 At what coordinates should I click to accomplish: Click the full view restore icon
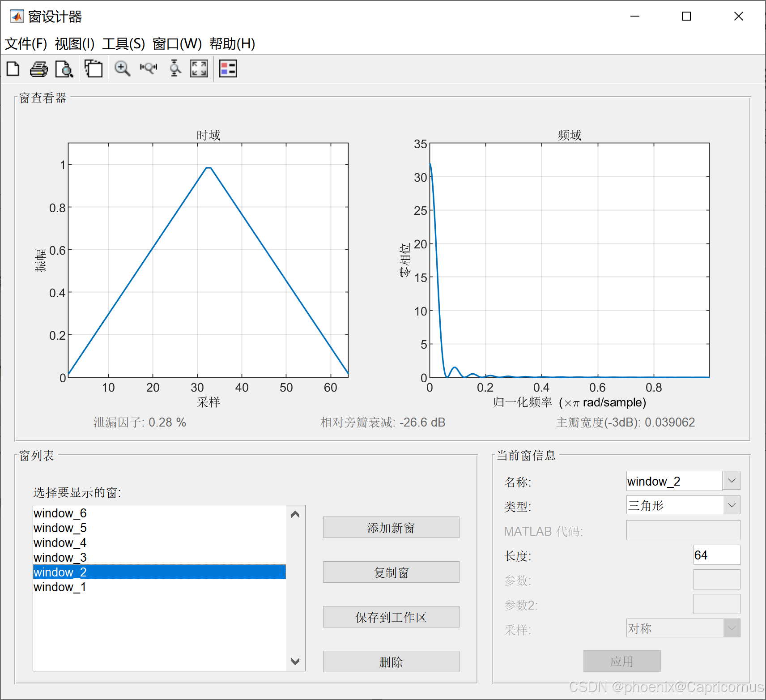(199, 69)
